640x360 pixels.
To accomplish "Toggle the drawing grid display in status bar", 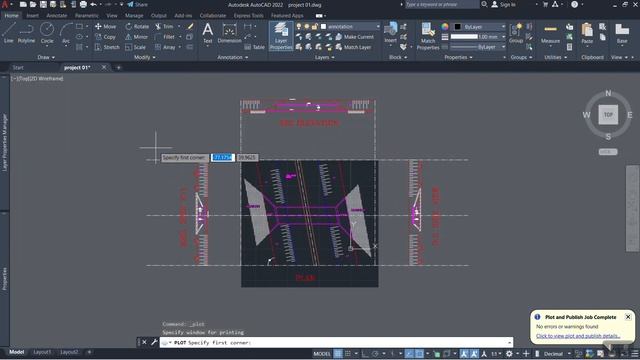I will (x=338, y=354).
